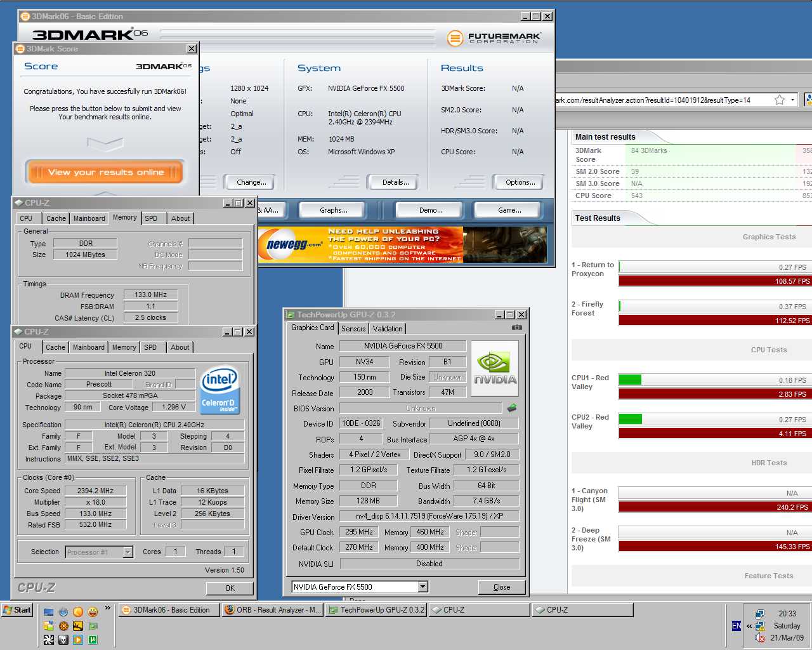The width and height of the screenshot is (812, 650).
Task: Open the Cache tab in the CPU-Z processor window
Action: (55, 347)
